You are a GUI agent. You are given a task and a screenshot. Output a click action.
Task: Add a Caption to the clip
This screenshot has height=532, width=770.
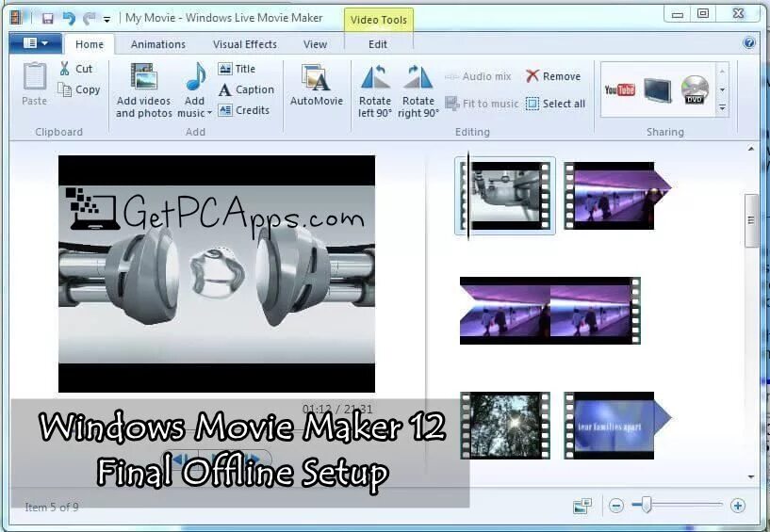point(246,89)
